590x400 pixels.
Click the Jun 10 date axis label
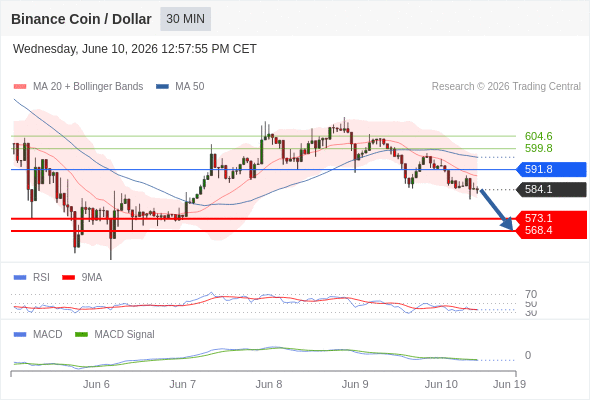click(x=441, y=384)
